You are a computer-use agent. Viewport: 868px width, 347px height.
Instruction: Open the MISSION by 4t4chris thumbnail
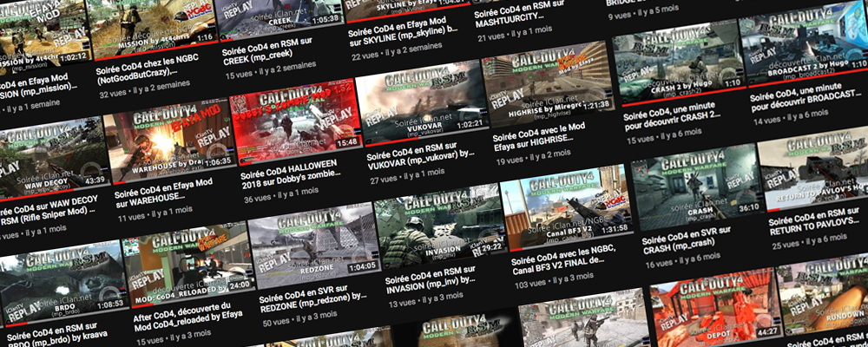pyautogui.click(x=152, y=28)
